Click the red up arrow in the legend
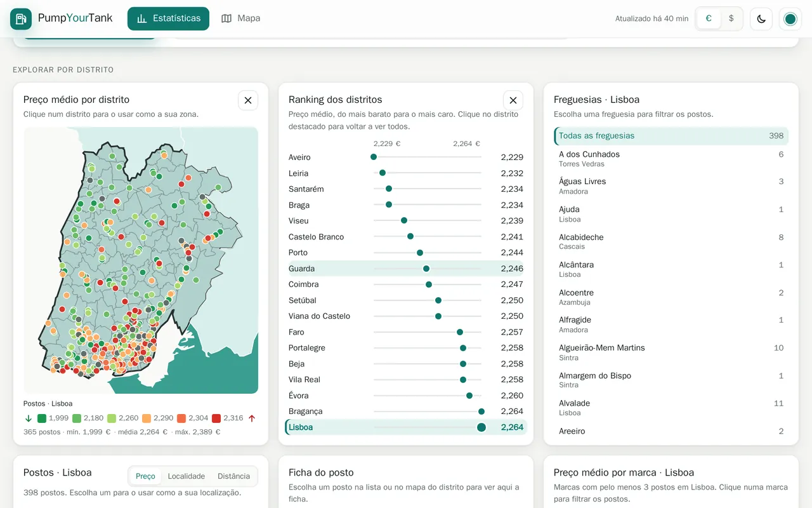The image size is (812, 508). click(x=252, y=418)
